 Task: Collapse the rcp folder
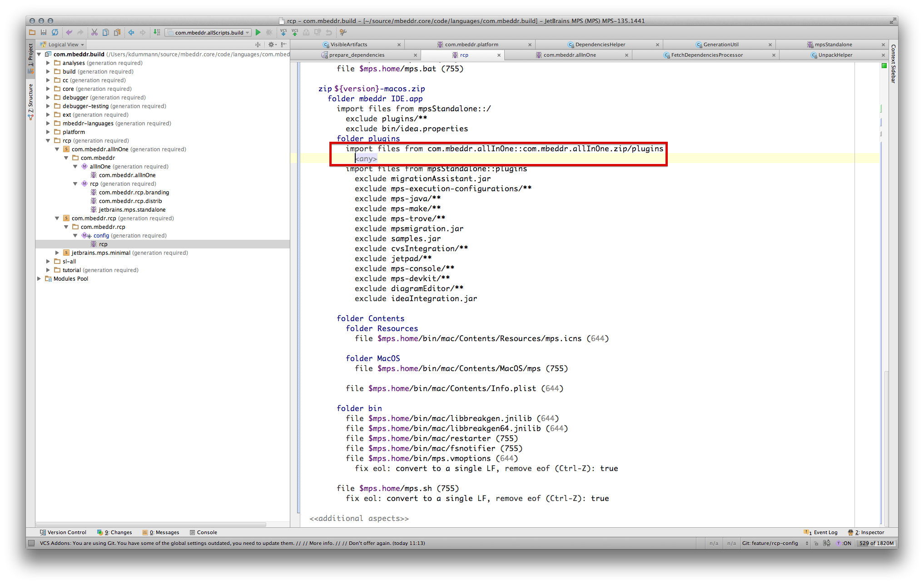48,141
